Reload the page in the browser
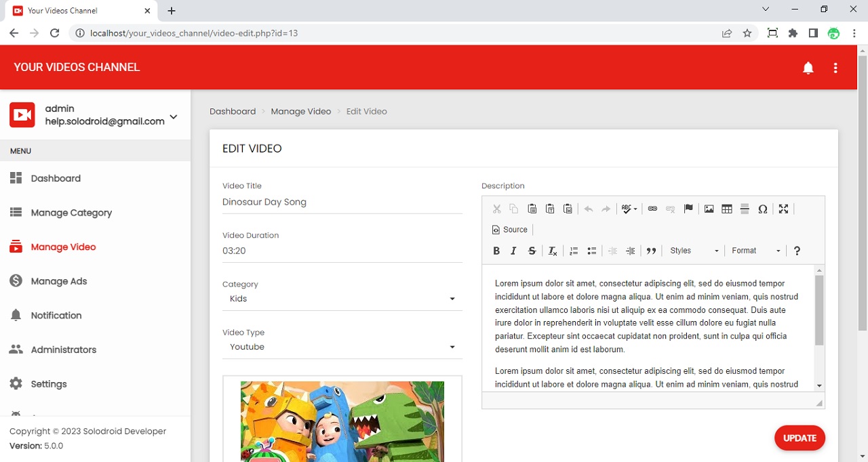Image resolution: width=868 pixels, height=462 pixels. 55,33
